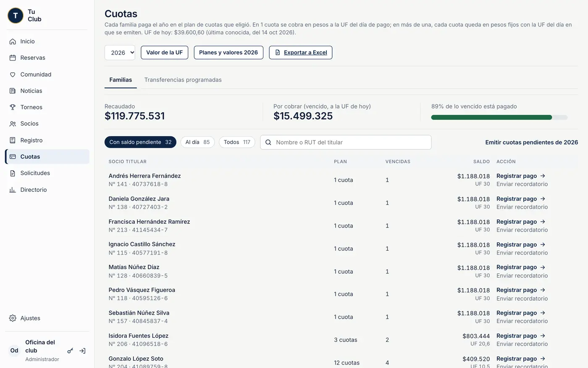The height and width of the screenshot is (368, 588).
Task: Open Solicitudes in the sidebar
Action: point(47,173)
